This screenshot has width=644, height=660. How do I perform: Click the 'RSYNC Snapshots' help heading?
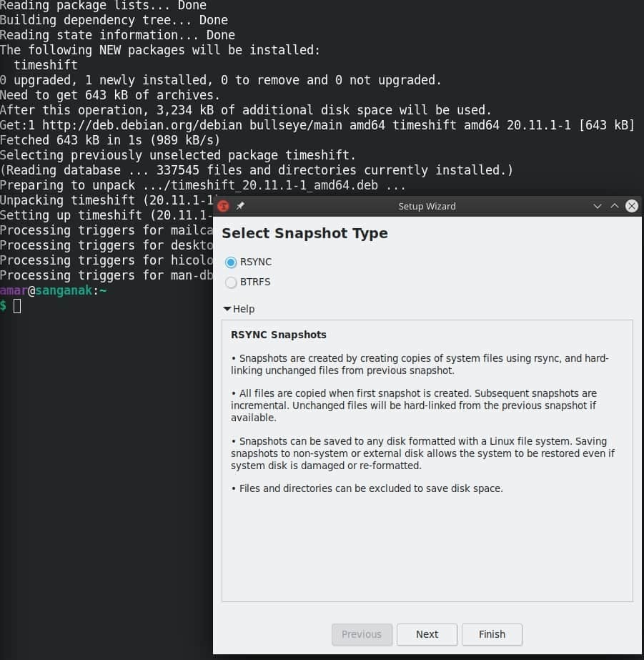[x=279, y=335]
